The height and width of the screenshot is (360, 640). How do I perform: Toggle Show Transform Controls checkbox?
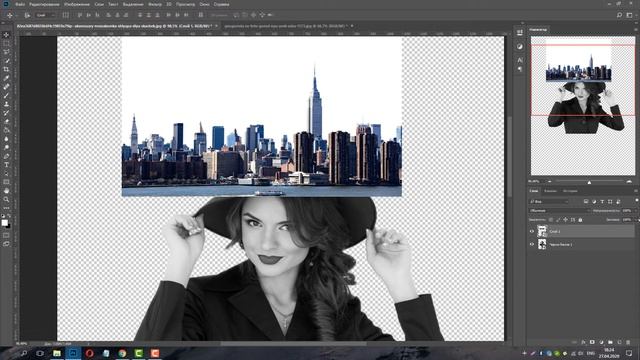66,15
